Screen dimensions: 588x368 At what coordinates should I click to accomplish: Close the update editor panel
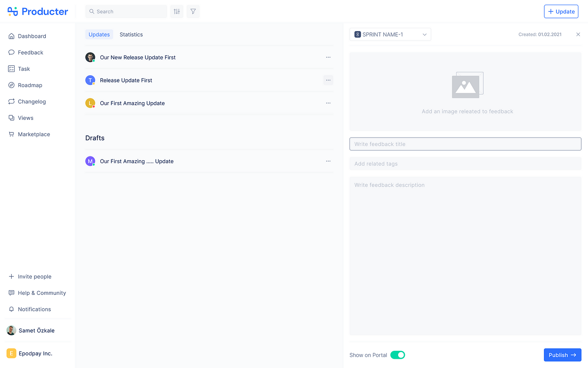[578, 34]
